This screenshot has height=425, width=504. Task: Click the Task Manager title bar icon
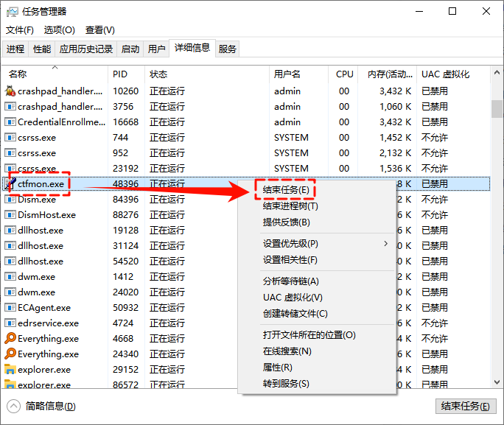click(13, 12)
